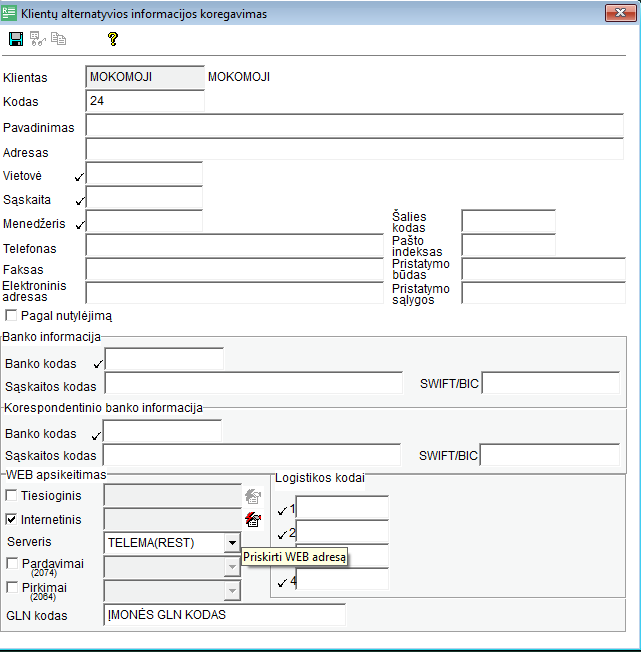Close the Klientų alternatyvios informacijos window
Image resolution: width=641 pixels, height=652 pixels.
619,13
